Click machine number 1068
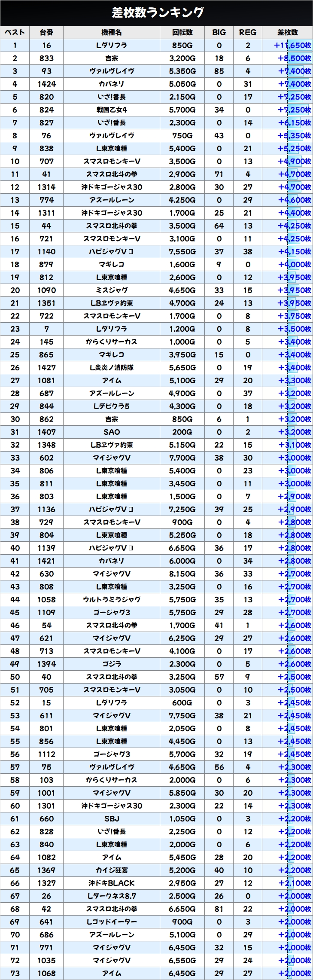Image resolution: width=313 pixels, height=980 pixels. pos(46,974)
